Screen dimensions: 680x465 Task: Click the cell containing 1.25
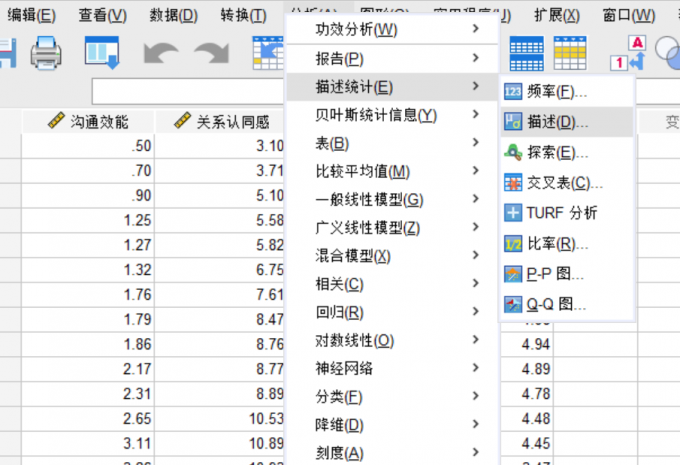(88, 220)
